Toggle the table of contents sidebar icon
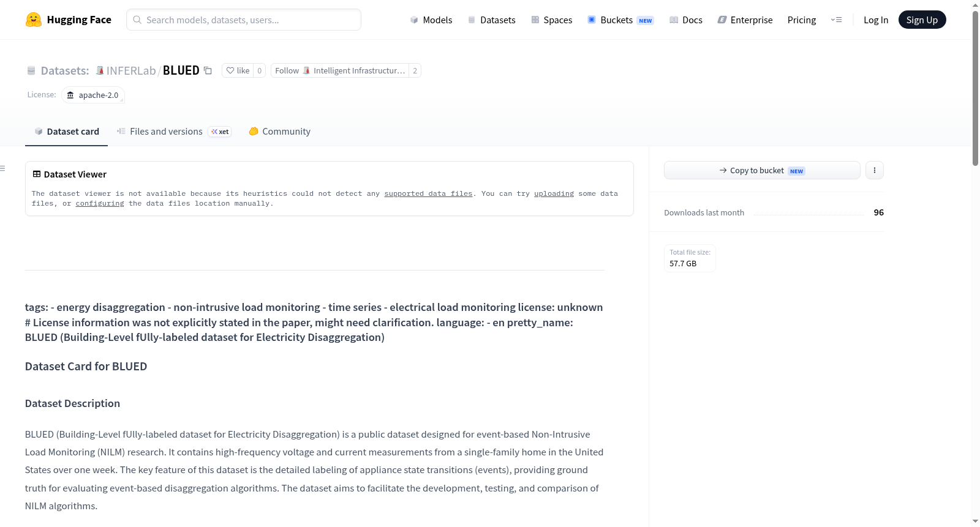The height and width of the screenshot is (527, 980). (2, 168)
